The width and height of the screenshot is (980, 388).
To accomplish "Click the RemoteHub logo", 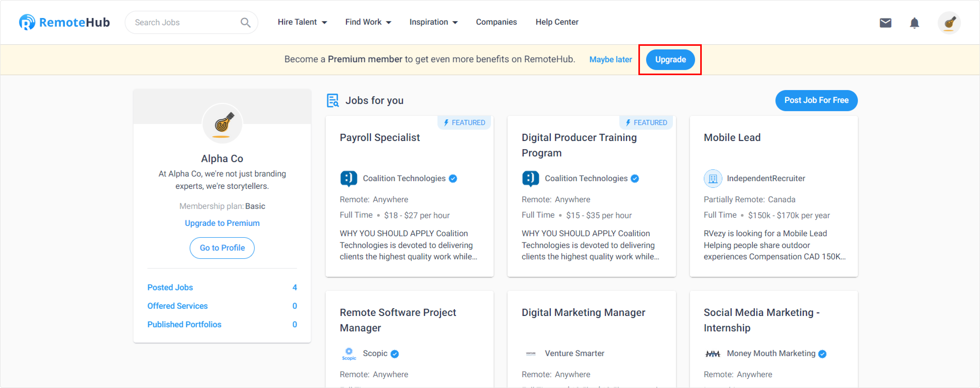I will [x=64, y=22].
